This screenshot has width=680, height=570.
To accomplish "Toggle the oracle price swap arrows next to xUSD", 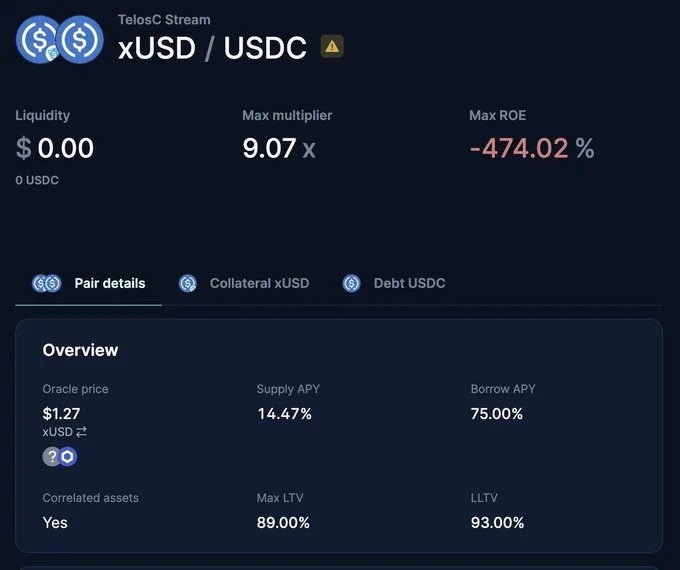I will tap(81, 432).
